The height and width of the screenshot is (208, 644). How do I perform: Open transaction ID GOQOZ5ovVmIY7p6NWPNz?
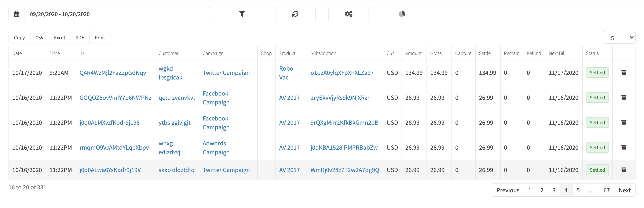coord(115,98)
